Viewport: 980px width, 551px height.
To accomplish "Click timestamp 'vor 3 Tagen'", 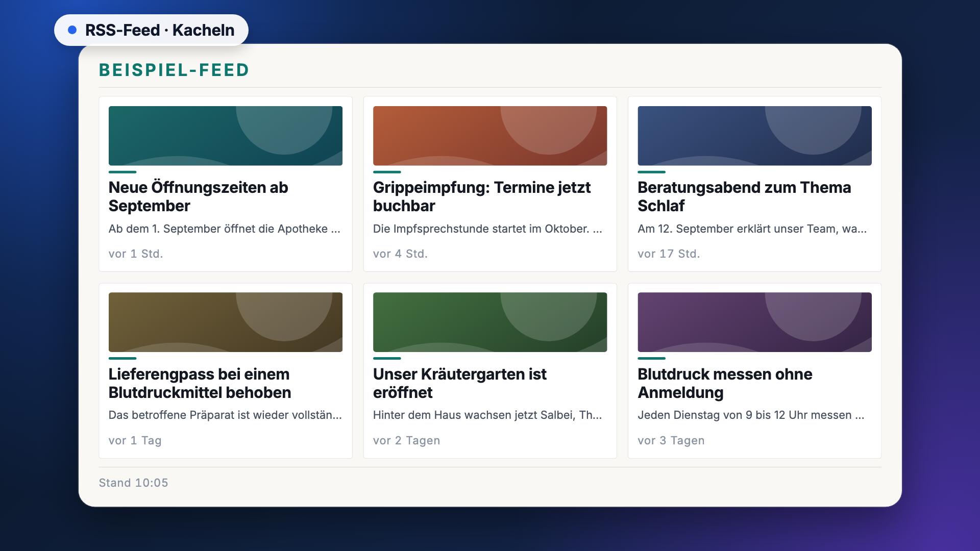I will click(671, 440).
